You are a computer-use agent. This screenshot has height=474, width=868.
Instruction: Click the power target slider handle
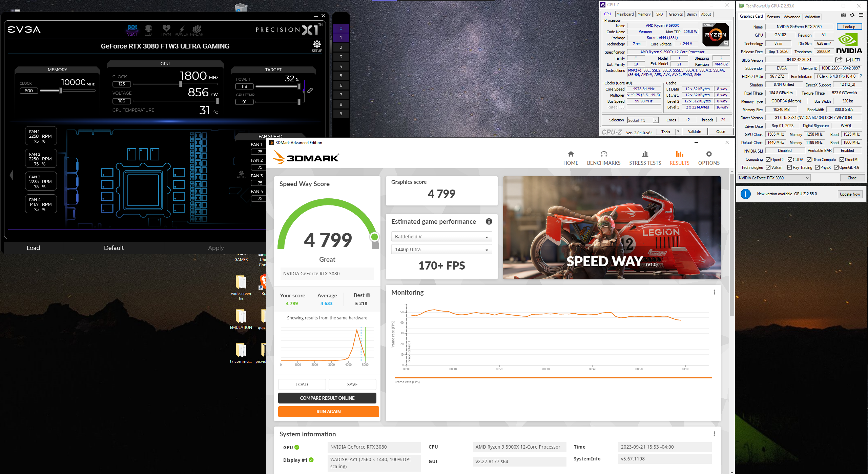point(299,86)
